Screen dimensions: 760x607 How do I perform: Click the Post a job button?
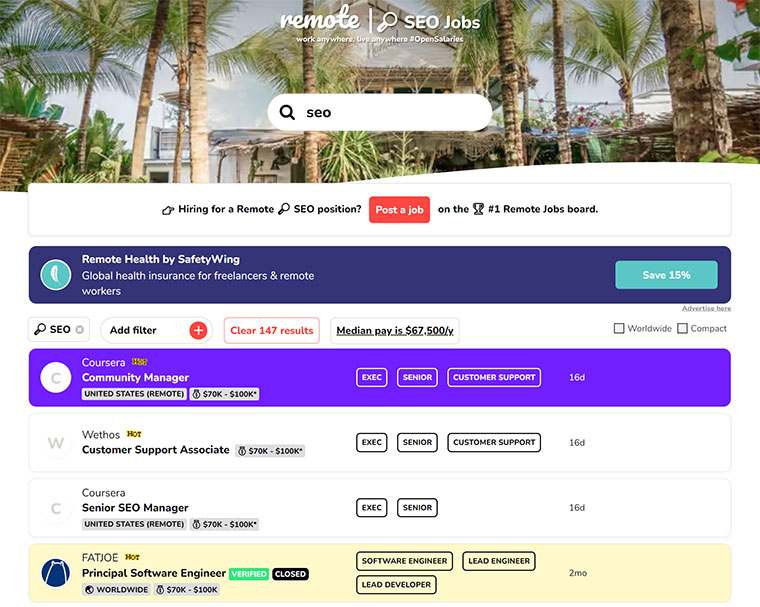[x=399, y=210]
